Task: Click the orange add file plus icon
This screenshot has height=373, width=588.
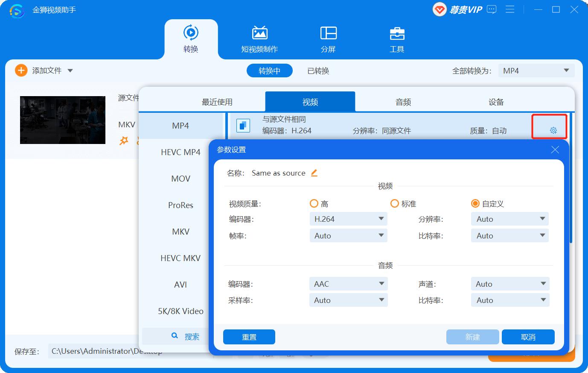Action: (21, 70)
